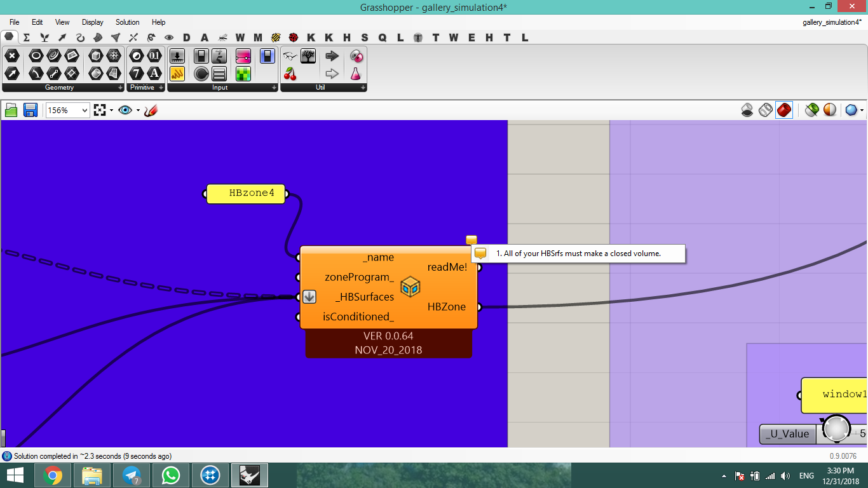Select the cherries icon in Util panel
This screenshot has width=868, height=488.
[x=290, y=73]
